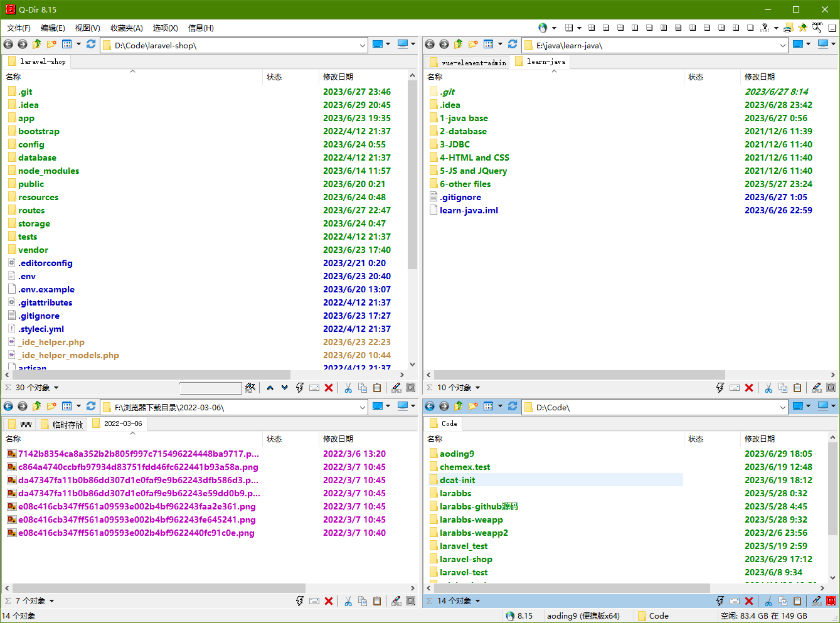The image size is (840, 623).
Task: Select the .env.example file
Action: tap(46, 289)
